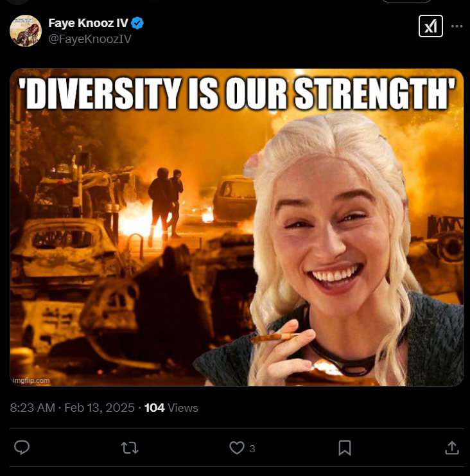
Task: Open the share upload arrow menu
Action: [452, 448]
